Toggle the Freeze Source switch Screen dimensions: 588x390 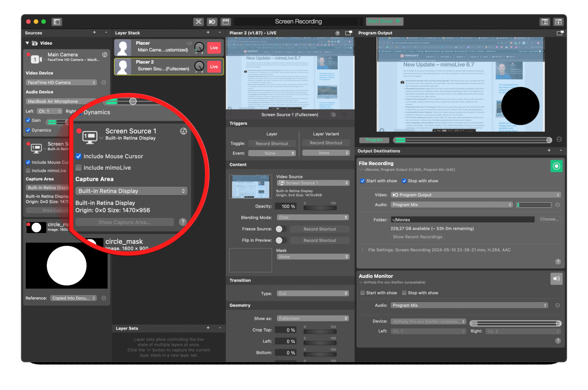(281, 229)
